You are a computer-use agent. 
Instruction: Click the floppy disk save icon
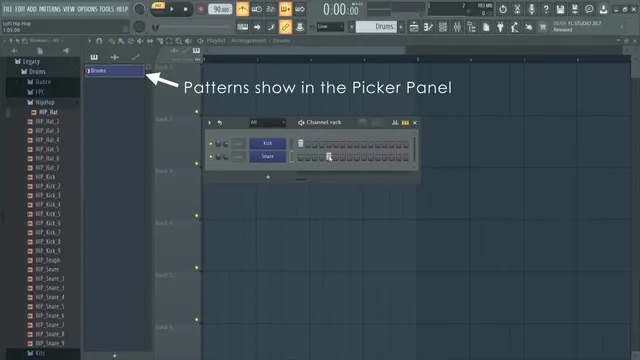560,9
